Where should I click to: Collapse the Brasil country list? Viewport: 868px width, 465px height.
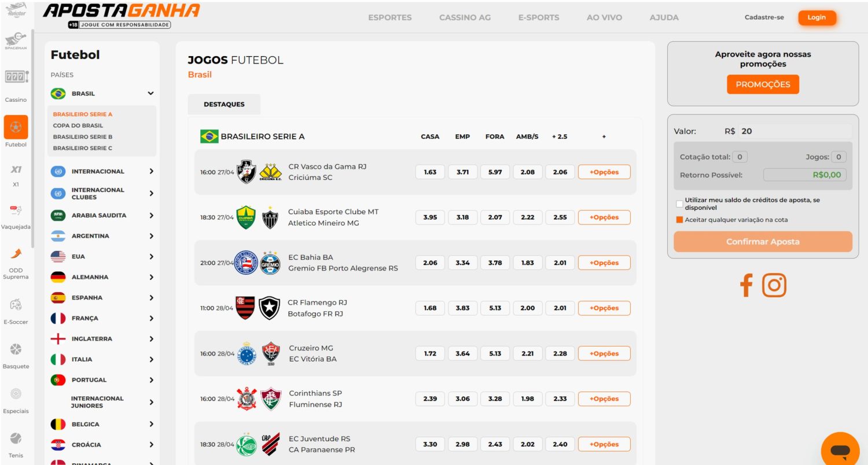(150, 93)
